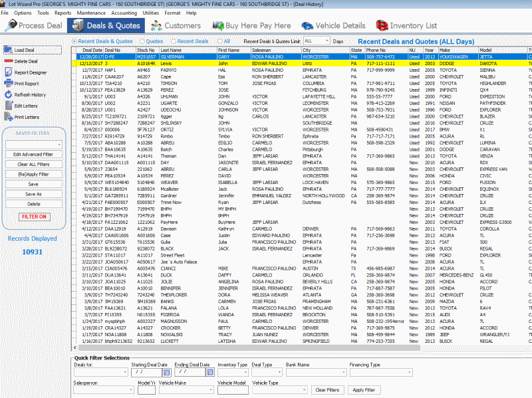Click the red FILTER ON indicator

33,217
